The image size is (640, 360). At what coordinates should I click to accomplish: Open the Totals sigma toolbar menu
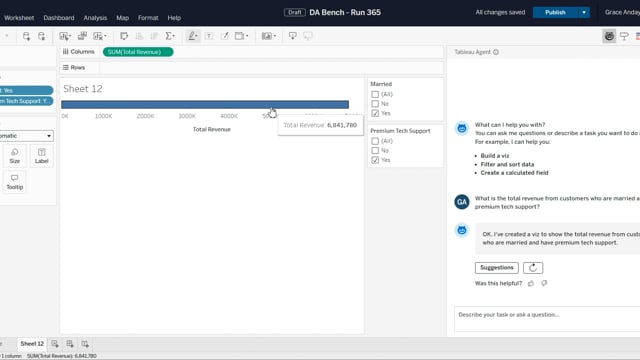pos(170,36)
